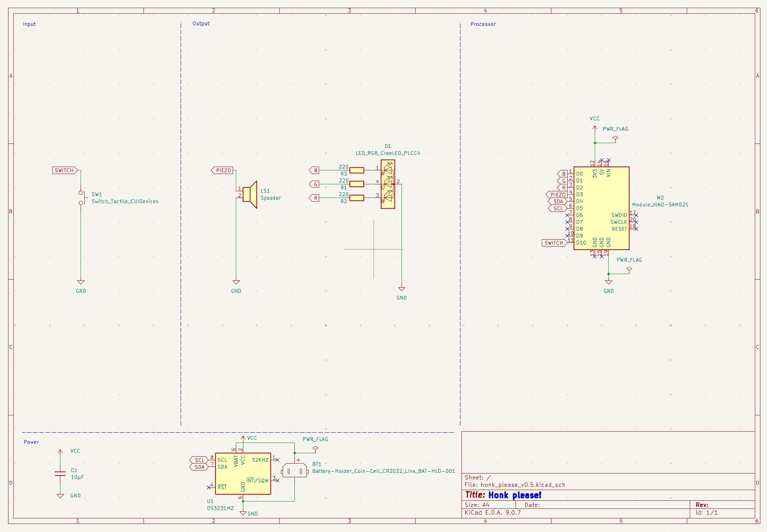767x532 pixels.
Task: Select the GND symbol below the RGB LED
Action: click(x=402, y=290)
